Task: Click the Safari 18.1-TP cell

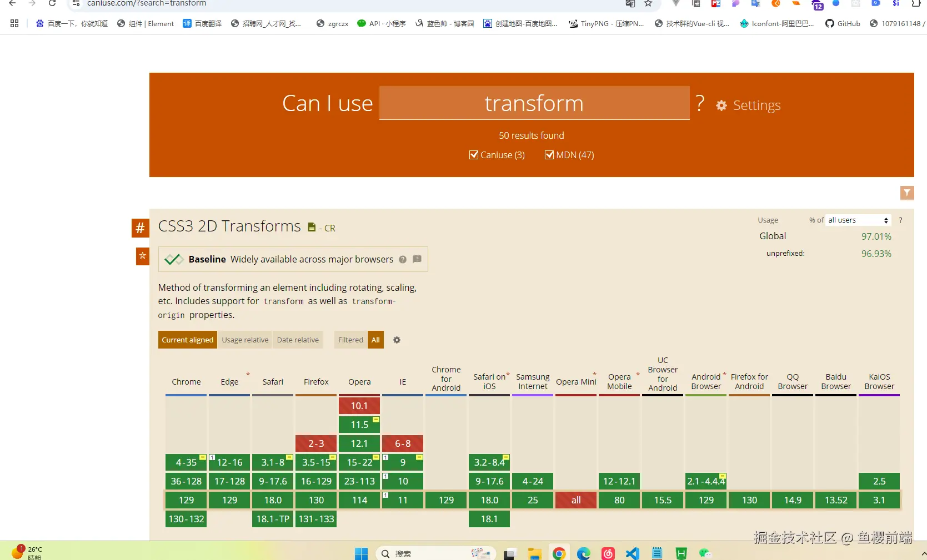Action: 273,519
